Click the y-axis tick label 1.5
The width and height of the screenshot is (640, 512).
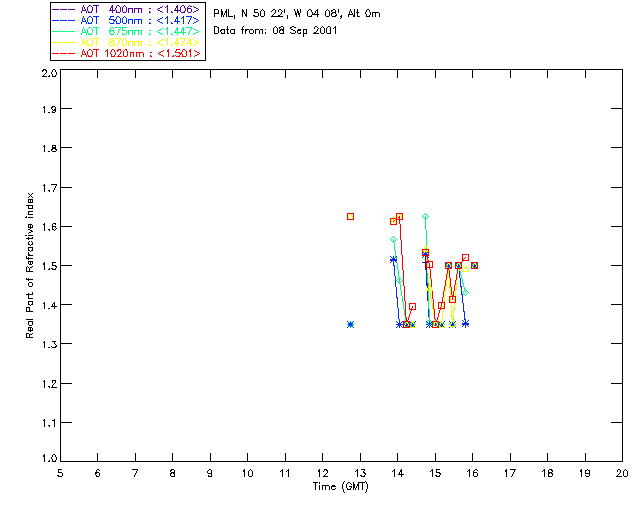click(49, 266)
